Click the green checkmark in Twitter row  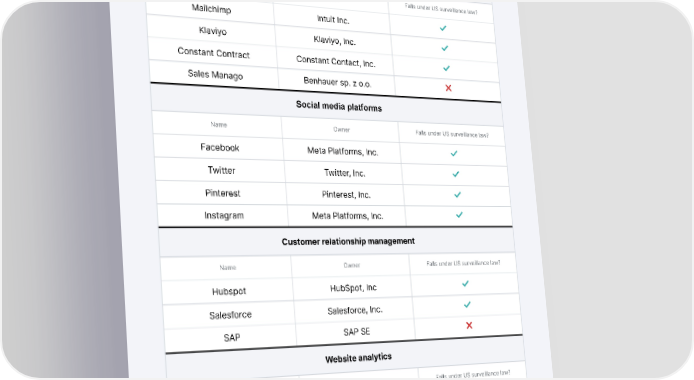click(456, 174)
